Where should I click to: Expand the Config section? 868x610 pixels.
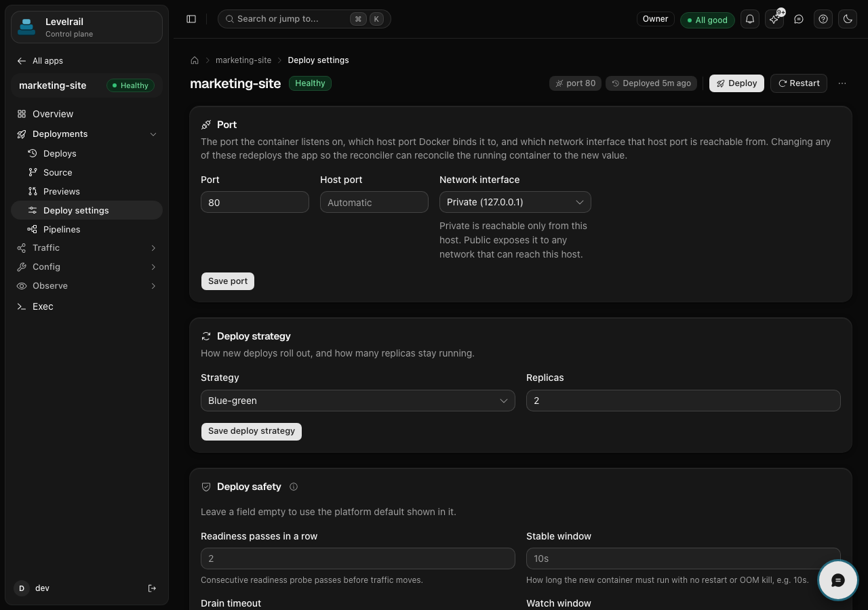pos(87,267)
